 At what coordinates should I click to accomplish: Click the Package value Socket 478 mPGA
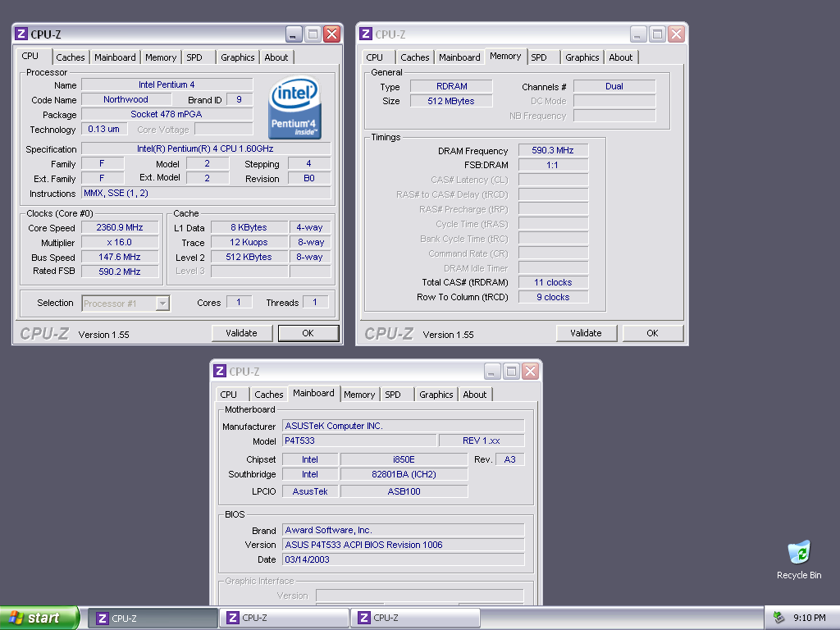[x=167, y=114]
